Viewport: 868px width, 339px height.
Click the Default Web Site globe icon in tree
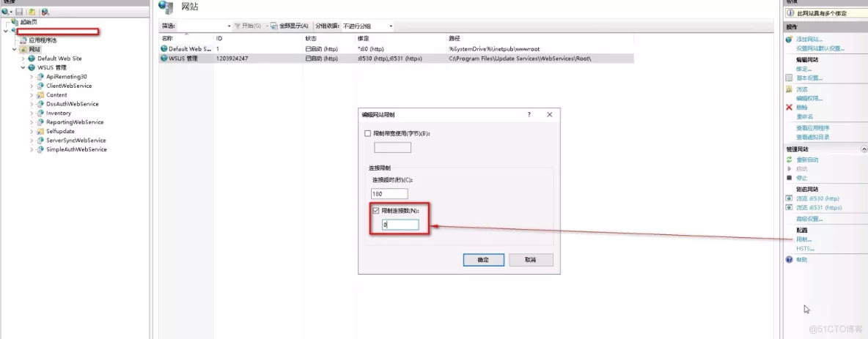(32, 58)
